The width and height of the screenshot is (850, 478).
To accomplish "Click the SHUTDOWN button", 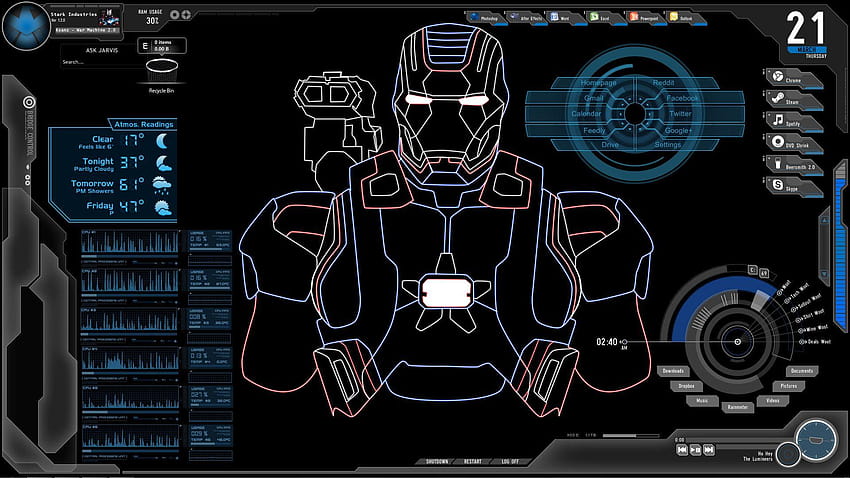I will (437, 462).
